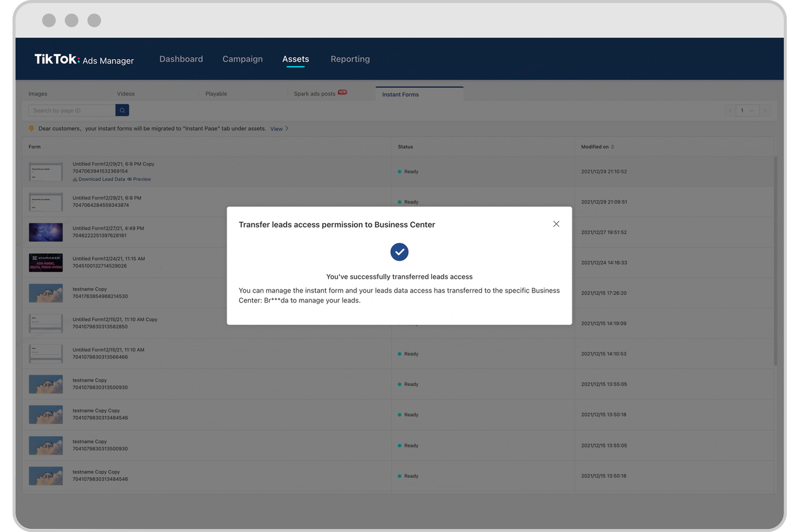Click the Search by page ID field
This screenshot has height=532, width=799.
[x=72, y=110]
